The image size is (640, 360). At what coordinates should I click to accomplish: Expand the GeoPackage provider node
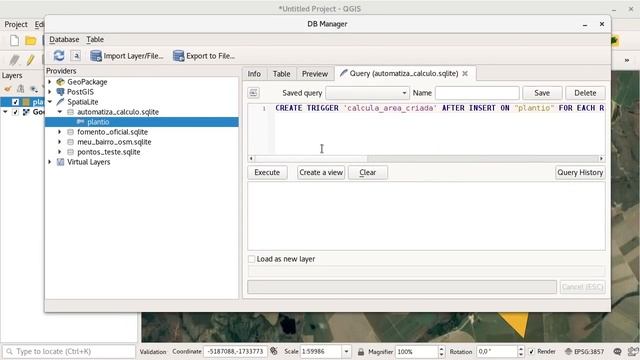click(50, 82)
